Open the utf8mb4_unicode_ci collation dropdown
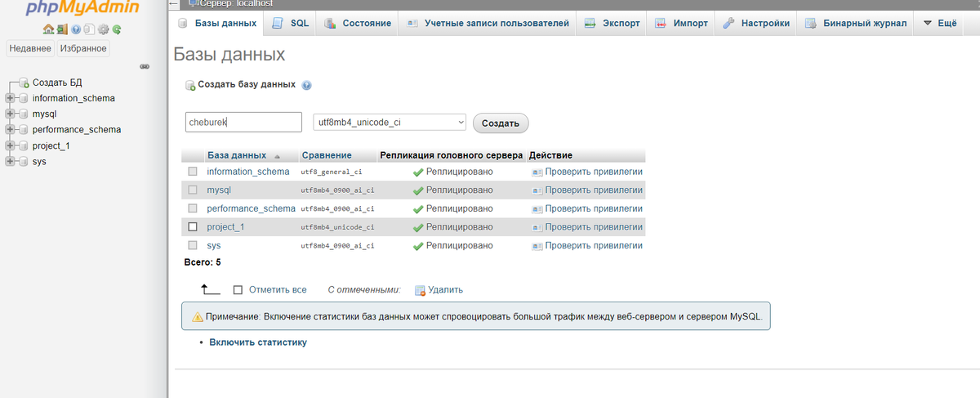Image resolution: width=980 pixels, height=398 pixels. coord(390,123)
